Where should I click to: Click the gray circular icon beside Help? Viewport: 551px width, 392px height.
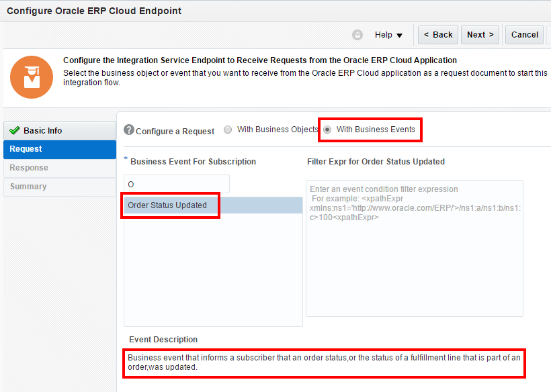click(x=357, y=35)
